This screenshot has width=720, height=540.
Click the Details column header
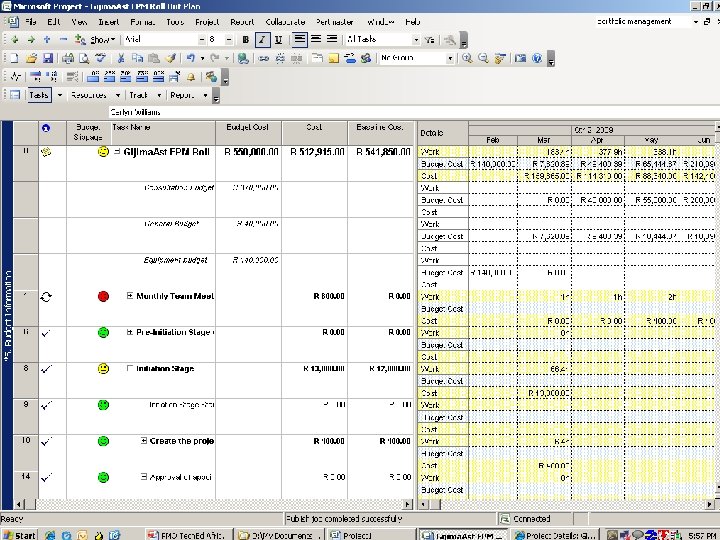(x=443, y=133)
